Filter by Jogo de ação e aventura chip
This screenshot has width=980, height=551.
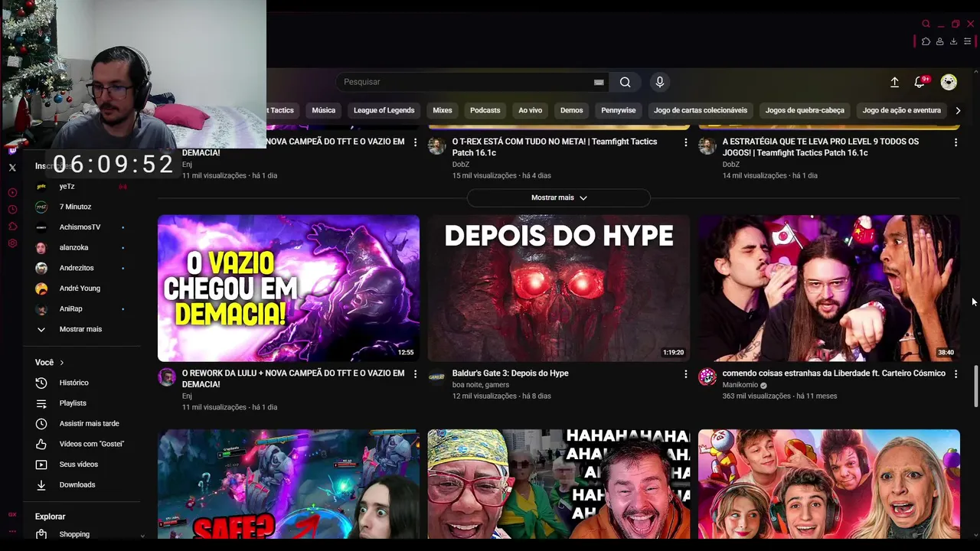[x=901, y=110]
